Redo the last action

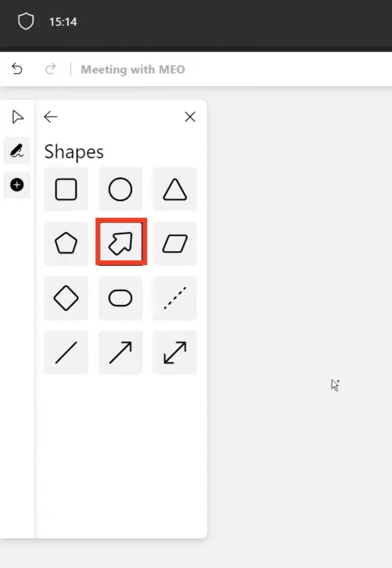[51, 69]
